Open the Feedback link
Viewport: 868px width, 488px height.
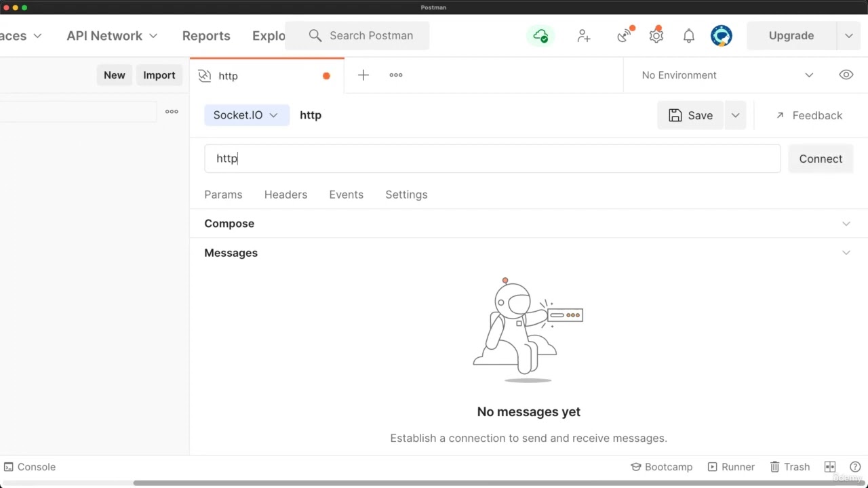coord(809,116)
